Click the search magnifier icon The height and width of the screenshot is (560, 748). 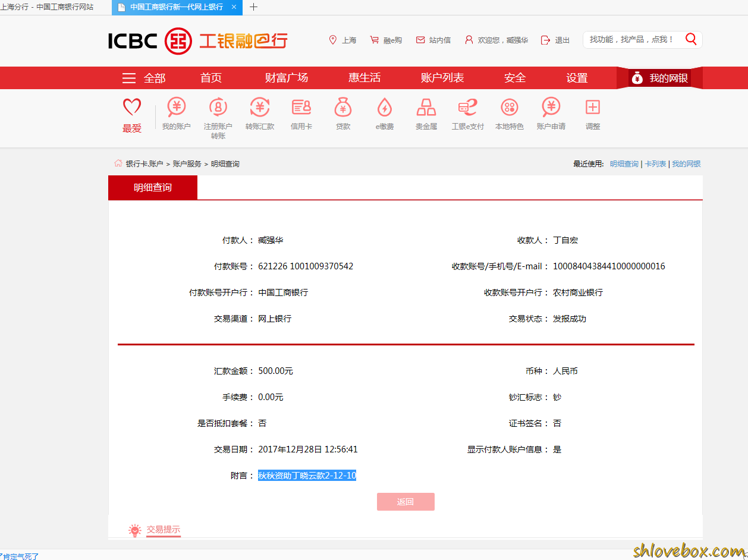click(691, 39)
